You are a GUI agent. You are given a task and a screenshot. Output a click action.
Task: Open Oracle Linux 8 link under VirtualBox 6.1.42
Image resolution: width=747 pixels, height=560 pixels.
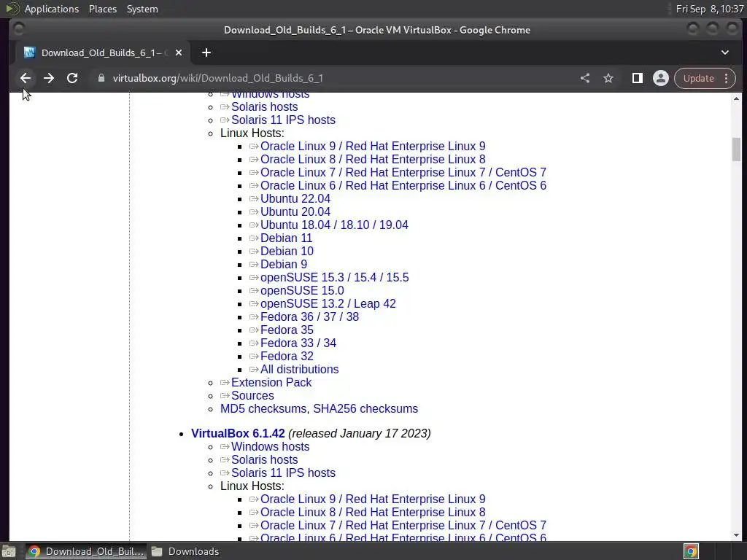[x=373, y=513]
